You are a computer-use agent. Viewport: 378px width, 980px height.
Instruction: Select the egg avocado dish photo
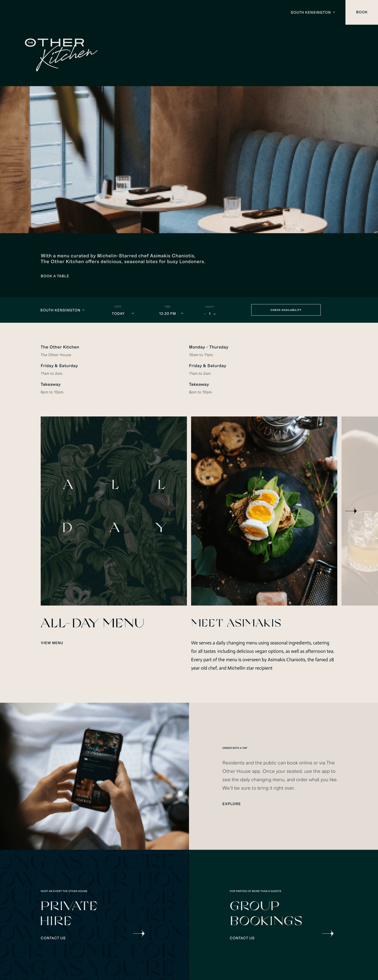[x=264, y=511]
